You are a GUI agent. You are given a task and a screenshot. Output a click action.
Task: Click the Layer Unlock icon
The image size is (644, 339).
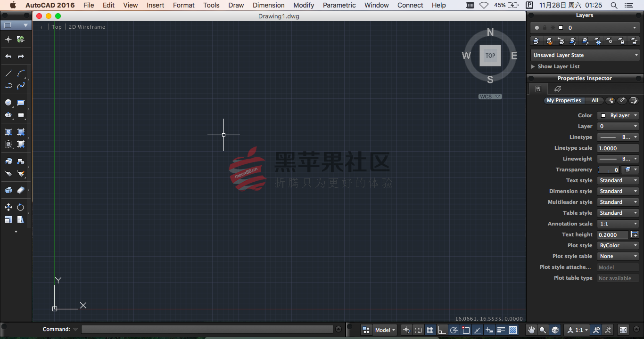click(x=635, y=41)
